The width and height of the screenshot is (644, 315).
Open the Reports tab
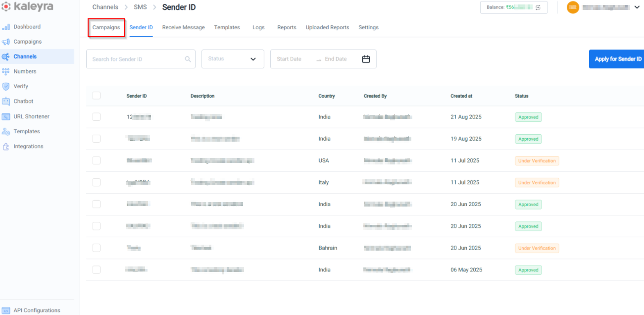[287, 27]
